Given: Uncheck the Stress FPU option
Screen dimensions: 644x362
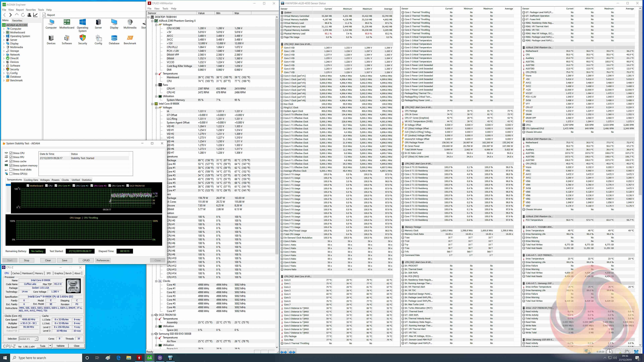Looking at the screenshot, I should pyautogui.click(x=11, y=157).
